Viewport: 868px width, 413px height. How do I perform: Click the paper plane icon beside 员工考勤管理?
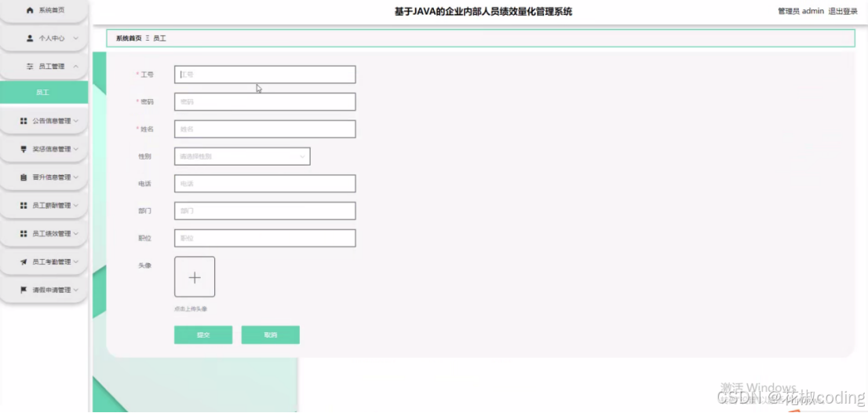24,262
